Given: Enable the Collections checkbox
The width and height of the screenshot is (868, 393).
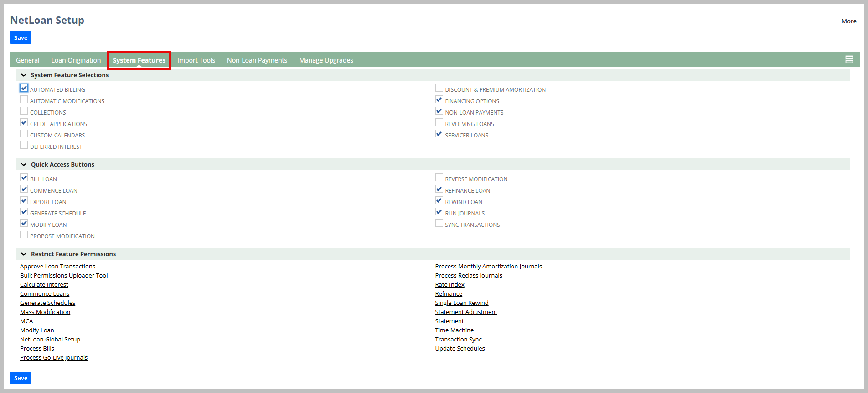Looking at the screenshot, I should tap(24, 111).
